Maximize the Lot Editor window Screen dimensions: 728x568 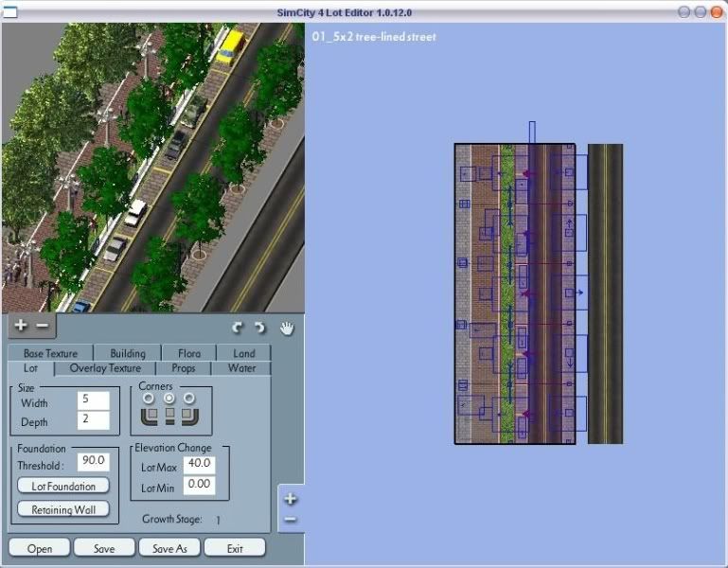(701, 12)
